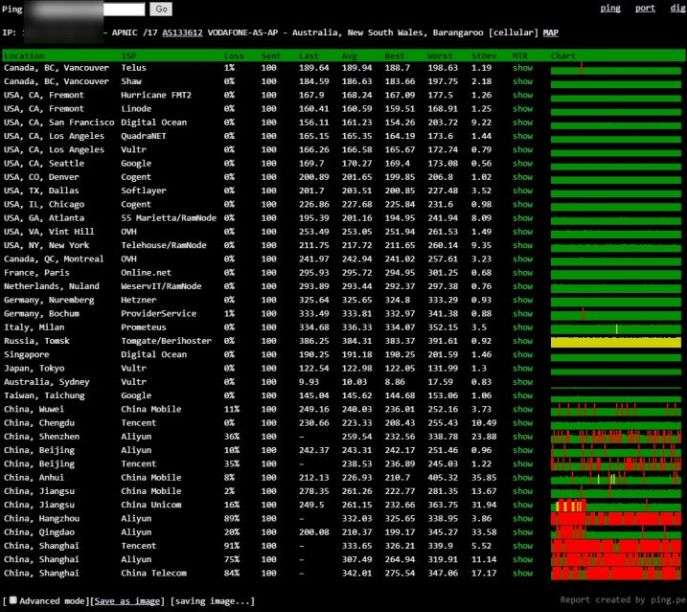Select the 91% loss value

(x=231, y=546)
